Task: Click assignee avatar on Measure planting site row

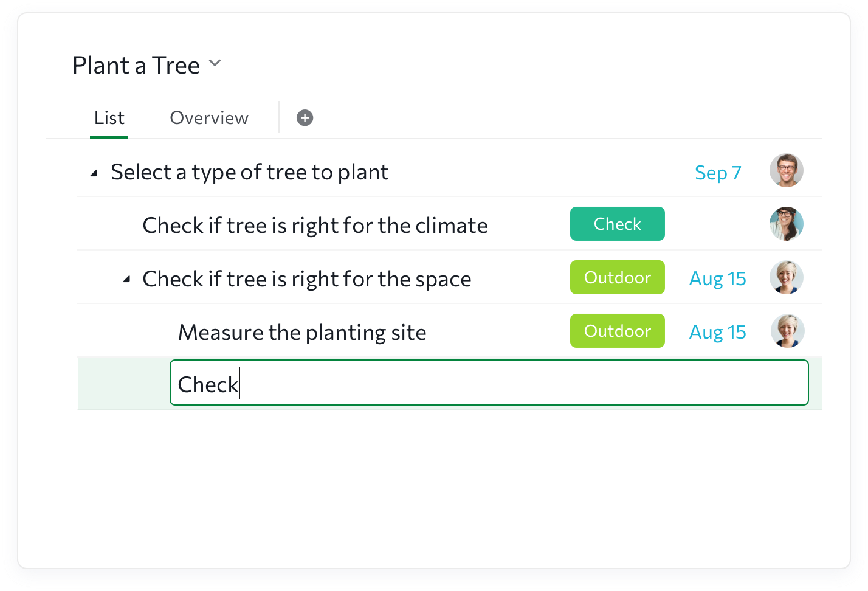Action: tap(787, 331)
